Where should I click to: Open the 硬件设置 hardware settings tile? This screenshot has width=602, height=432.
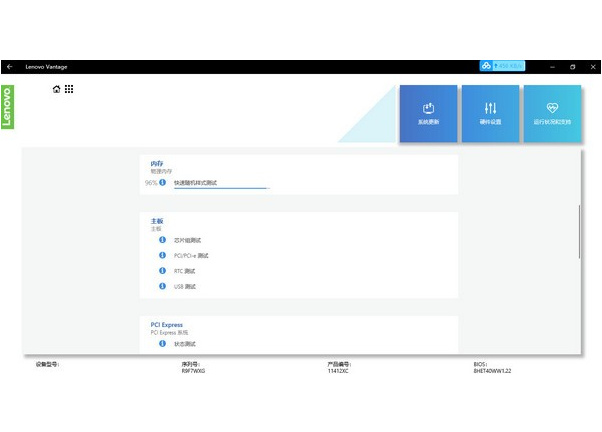click(490, 114)
